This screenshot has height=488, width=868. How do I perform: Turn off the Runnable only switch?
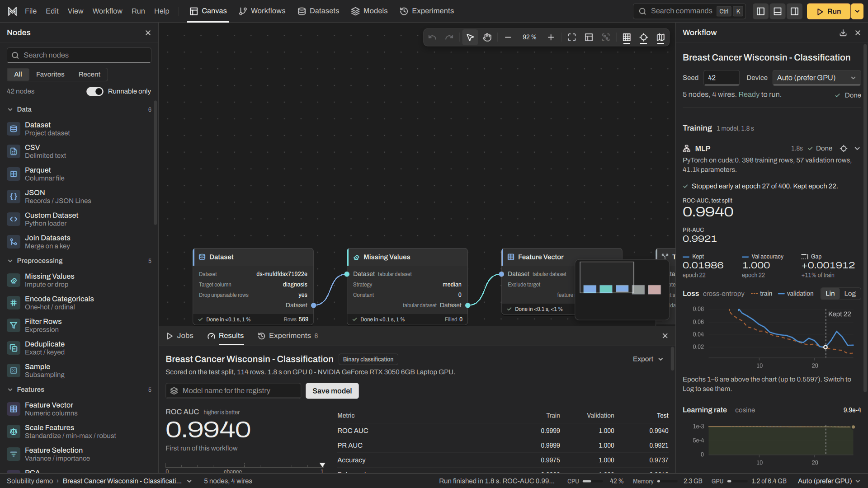coord(95,91)
